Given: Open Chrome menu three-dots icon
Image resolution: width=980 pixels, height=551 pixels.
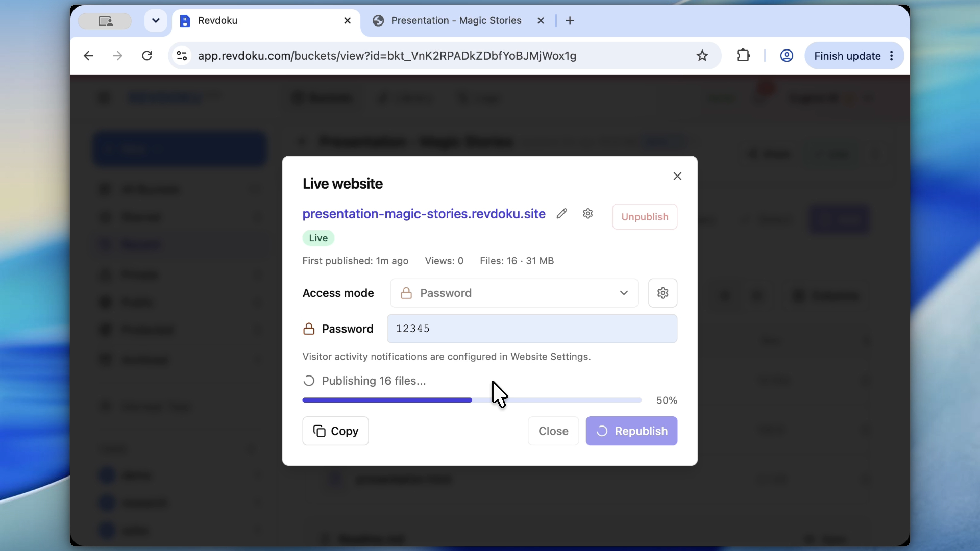Looking at the screenshot, I should tap(892, 56).
